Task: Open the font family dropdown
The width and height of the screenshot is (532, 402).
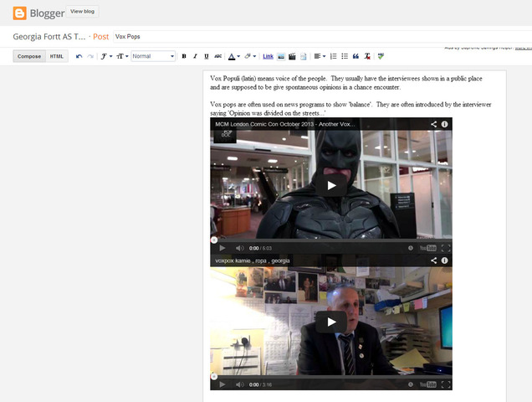Action: click(106, 56)
